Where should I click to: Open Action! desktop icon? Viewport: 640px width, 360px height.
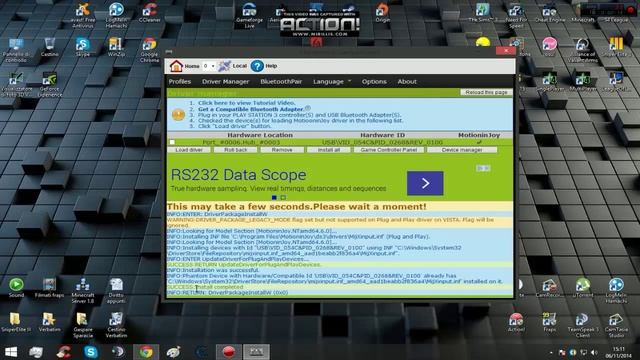(x=516, y=322)
